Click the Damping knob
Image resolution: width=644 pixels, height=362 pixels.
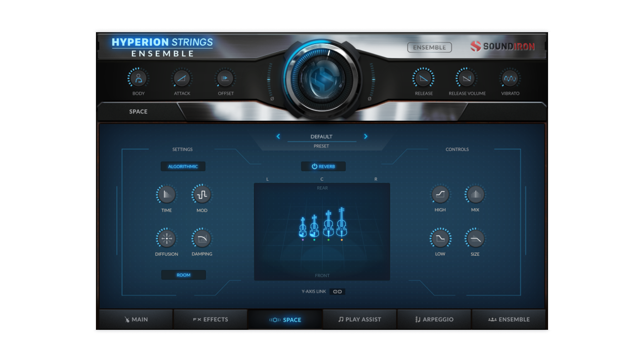[x=202, y=238]
